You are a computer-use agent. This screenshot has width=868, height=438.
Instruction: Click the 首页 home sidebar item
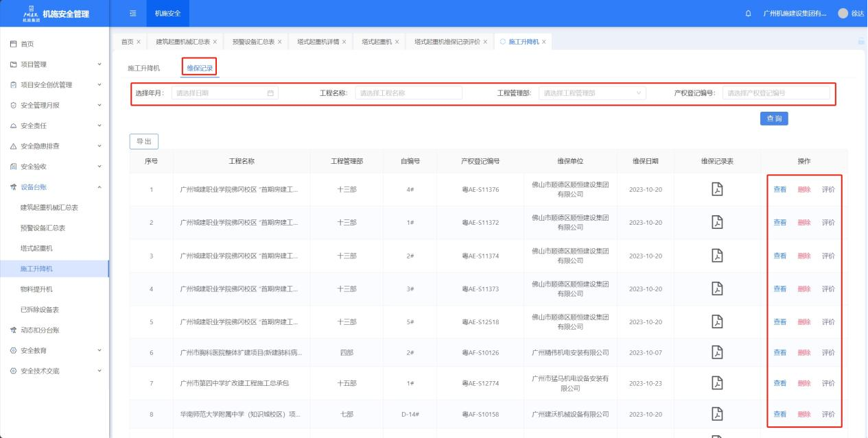pos(27,44)
